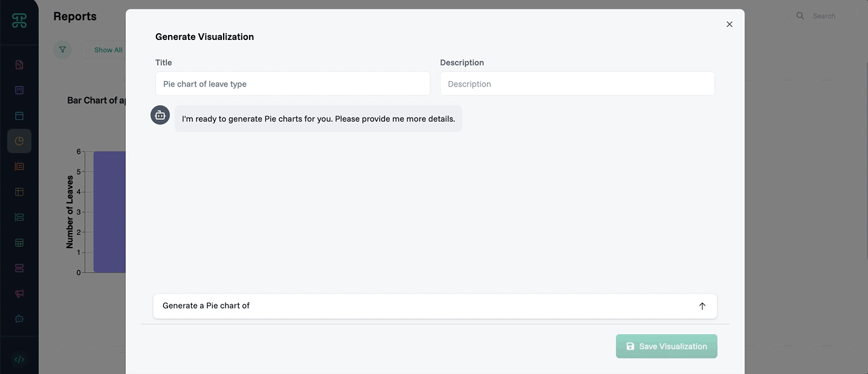Click the 'Generate a Pie chart of' prompt box
Viewport: 868px width, 374px height.
point(423,306)
